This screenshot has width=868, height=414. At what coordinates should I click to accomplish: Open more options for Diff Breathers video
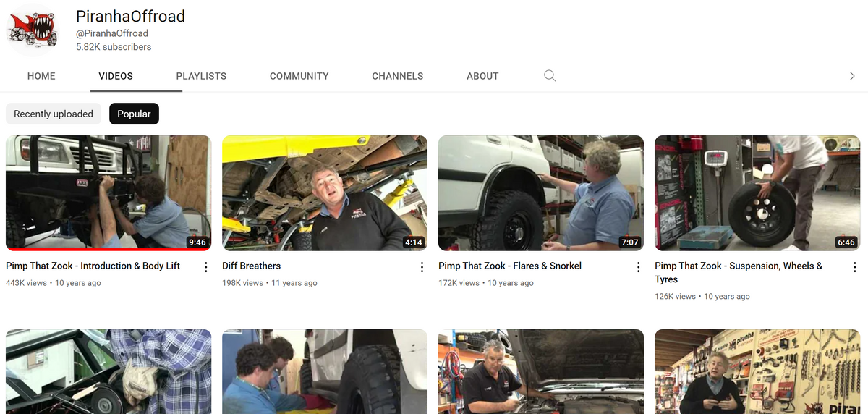pyautogui.click(x=422, y=267)
